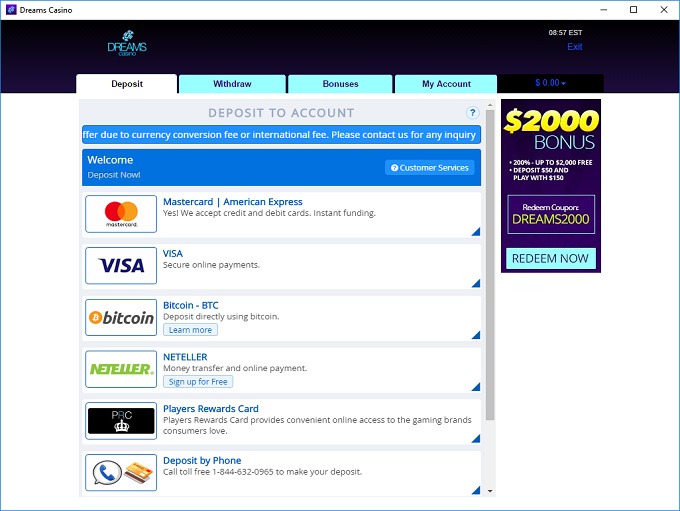Click the $2000 BONUS banner image
This screenshot has height=511, width=680.
click(551, 186)
